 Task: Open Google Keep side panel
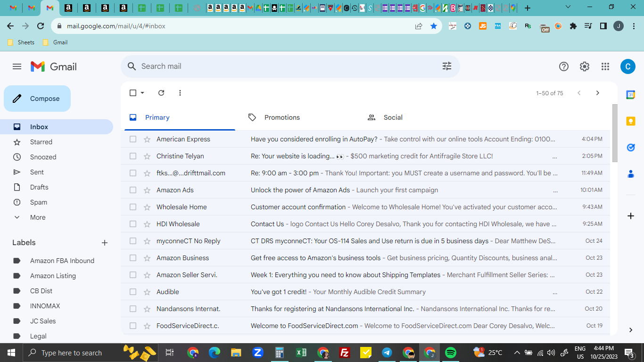point(631,121)
